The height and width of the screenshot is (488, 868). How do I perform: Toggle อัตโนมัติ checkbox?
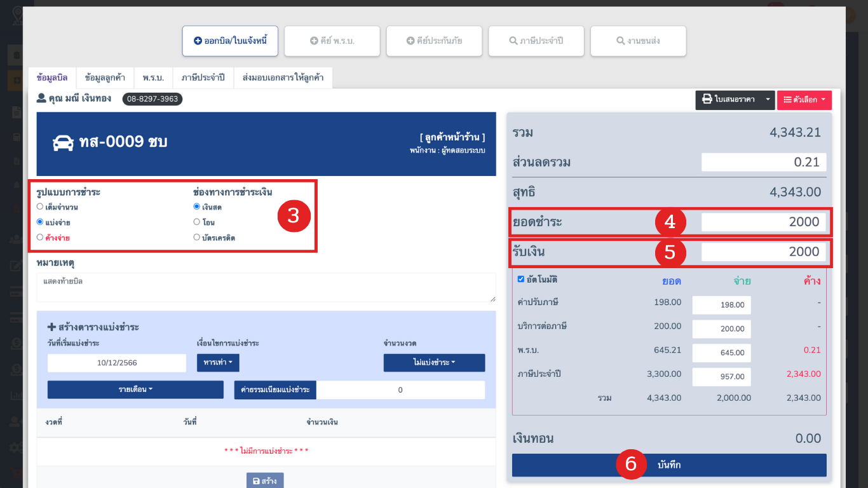(521, 279)
